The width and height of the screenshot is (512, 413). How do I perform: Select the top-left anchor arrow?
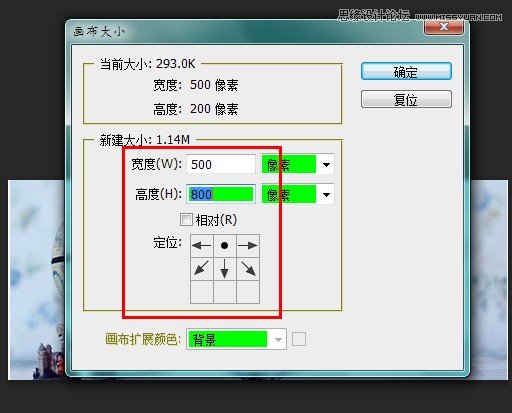pyautogui.click(x=202, y=246)
